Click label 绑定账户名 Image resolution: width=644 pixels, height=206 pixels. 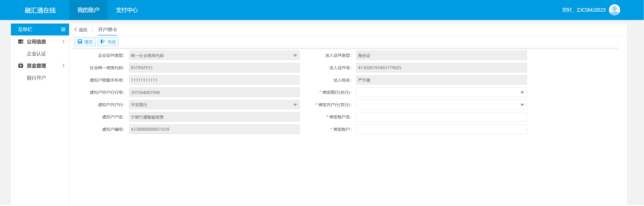click(340, 117)
